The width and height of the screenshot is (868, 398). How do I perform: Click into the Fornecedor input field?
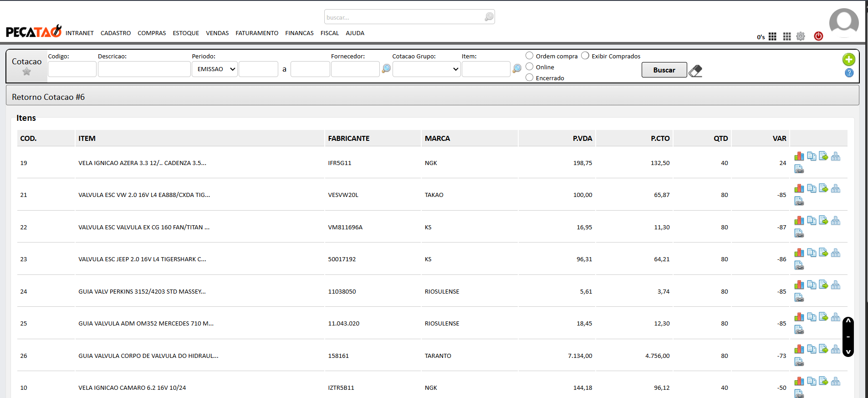pyautogui.click(x=355, y=69)
